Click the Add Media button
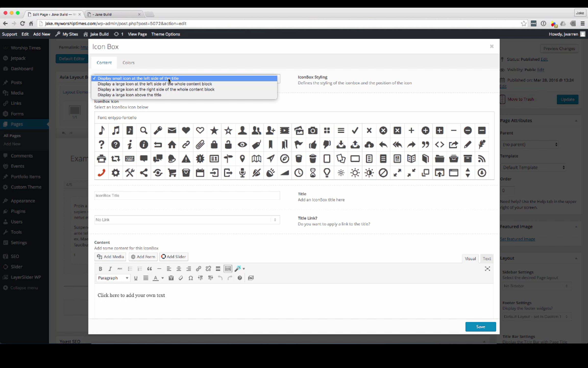This screenshot has height=368, width=588. (x=110, y=257)
